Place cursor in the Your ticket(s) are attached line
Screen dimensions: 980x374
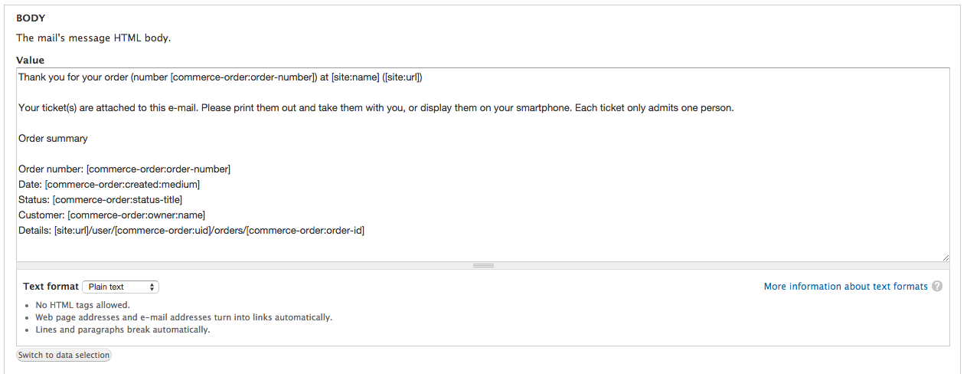point(376,108)
